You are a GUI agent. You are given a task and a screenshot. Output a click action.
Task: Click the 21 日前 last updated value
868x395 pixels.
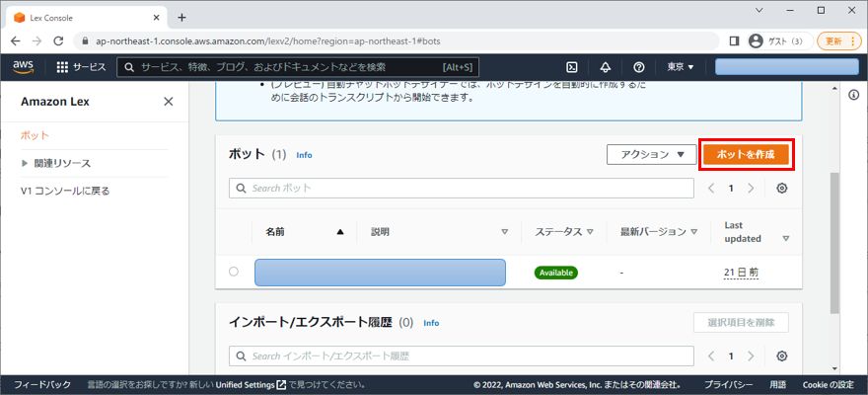tap(741, 272)
